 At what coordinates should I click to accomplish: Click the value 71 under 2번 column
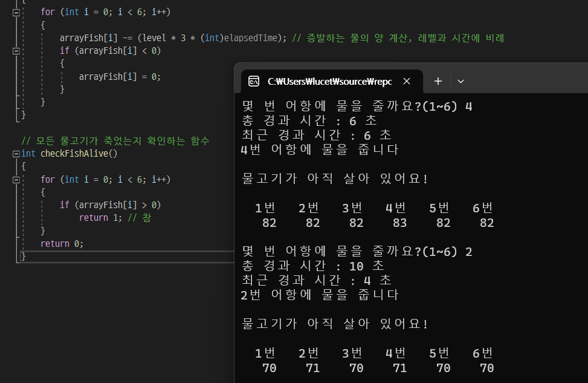(313, 368)
